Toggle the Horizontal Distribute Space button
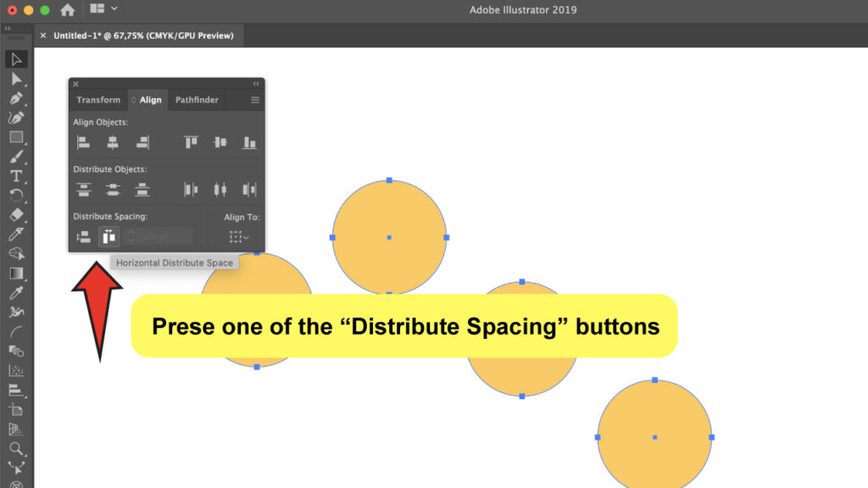868x488 pixels. (x=107, y=236)
